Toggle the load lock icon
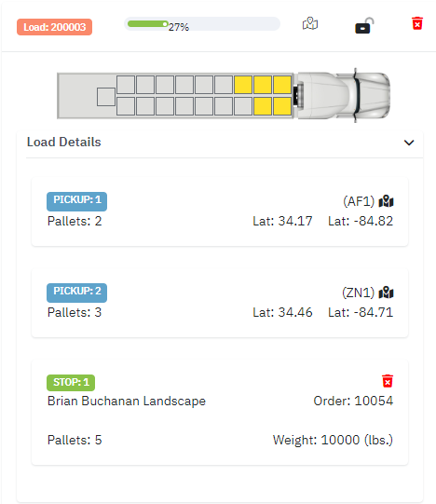Screen dimensions: 436x504 tap(364, 25)
